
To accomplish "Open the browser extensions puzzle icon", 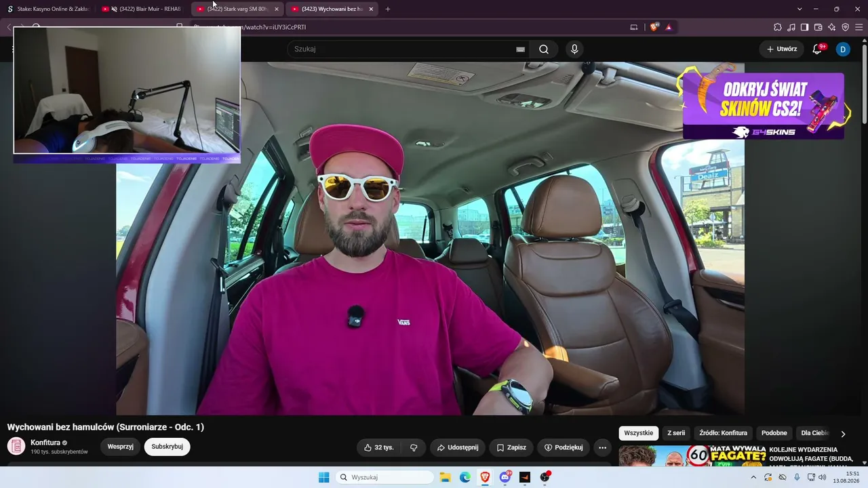I will pos(778,27).
